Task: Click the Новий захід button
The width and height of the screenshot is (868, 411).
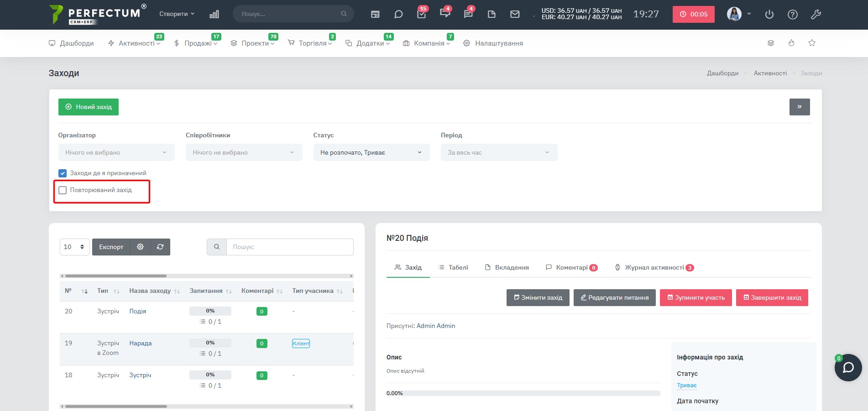Action: 89,107
